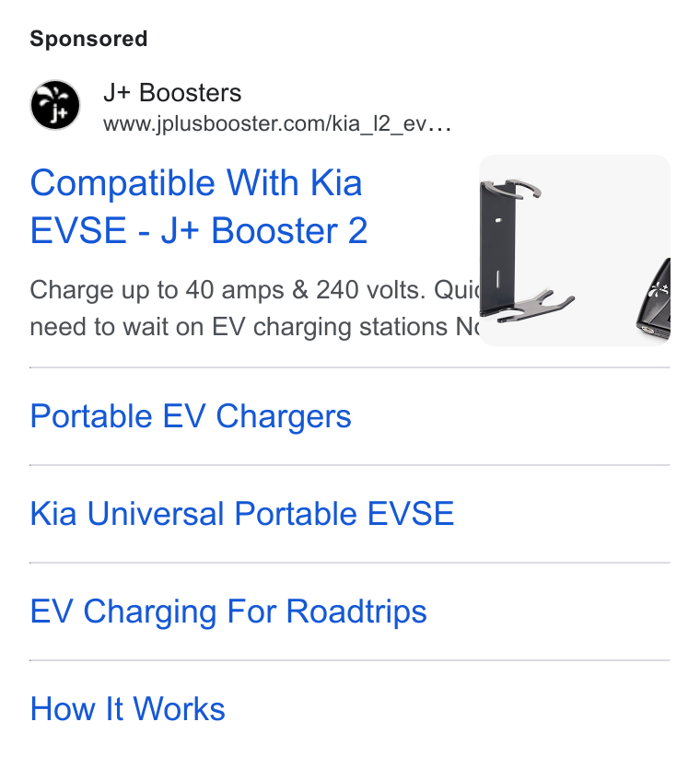Open the How It Works link
Screen dimensions: 700x757
pos(127,709)
